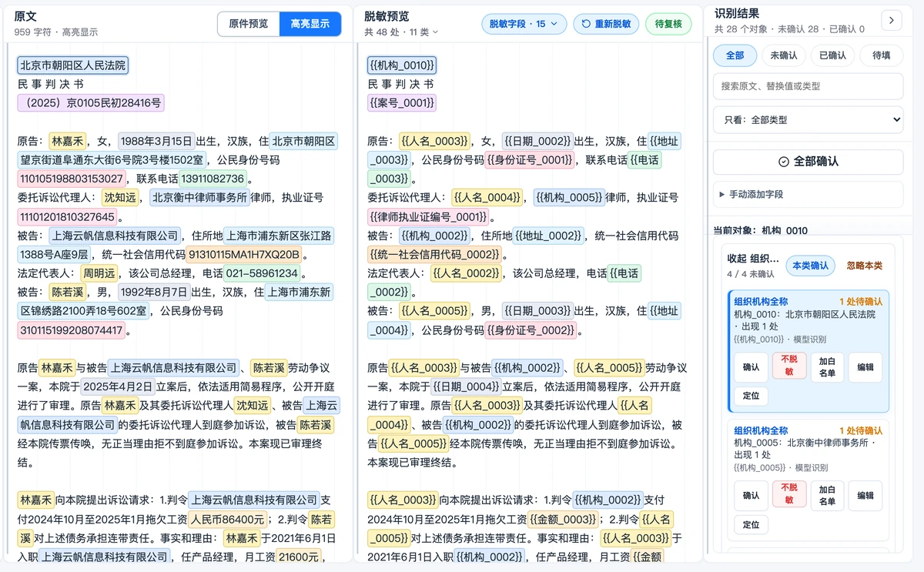Click placeholder {{机构_0005}} in the preview
The height and width of the screenshot is (572, 924).
pos(568,198)
